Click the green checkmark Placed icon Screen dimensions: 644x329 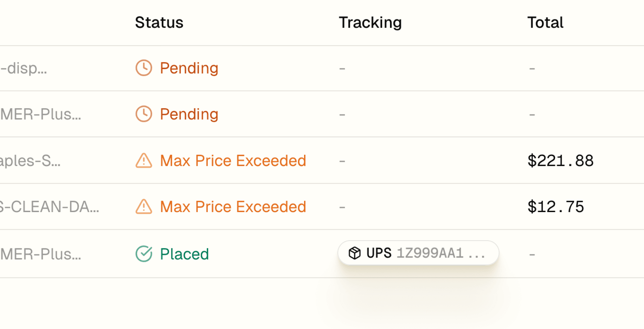pos(144,254)
